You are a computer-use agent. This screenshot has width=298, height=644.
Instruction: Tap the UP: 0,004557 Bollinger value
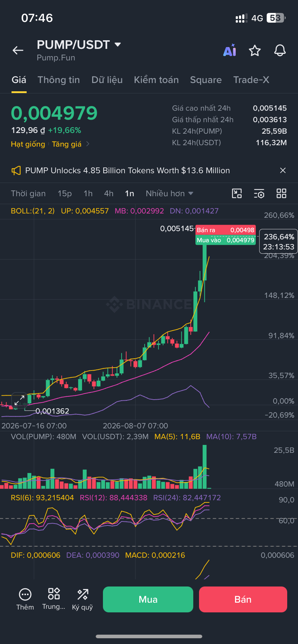coord(85,211)
